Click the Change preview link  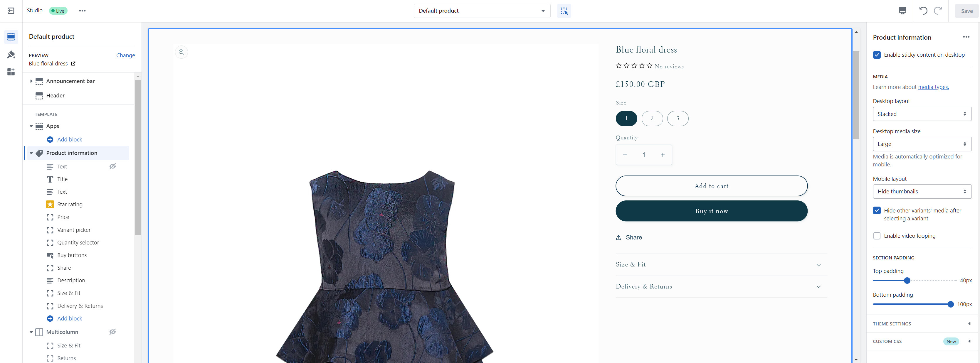125,55
